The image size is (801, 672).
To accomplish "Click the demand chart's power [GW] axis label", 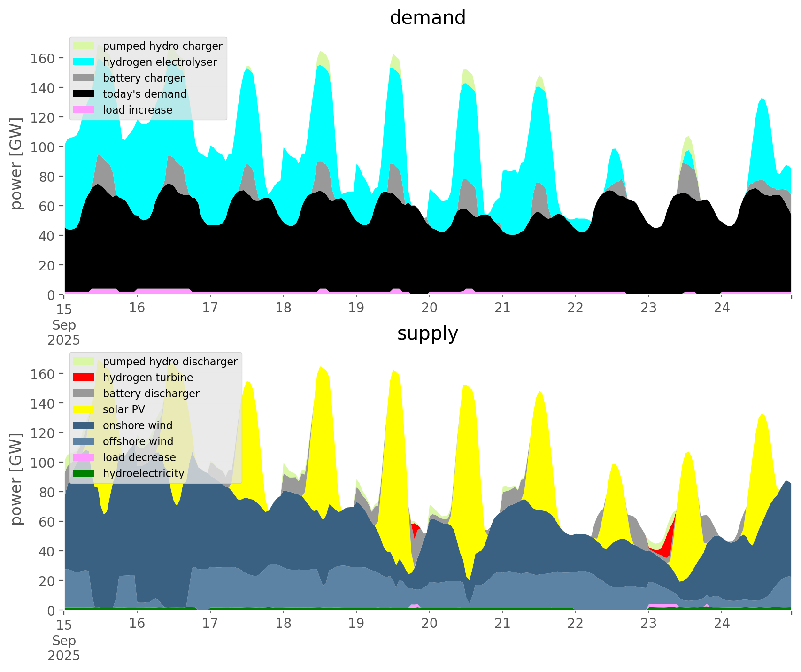I will (17, 163).
